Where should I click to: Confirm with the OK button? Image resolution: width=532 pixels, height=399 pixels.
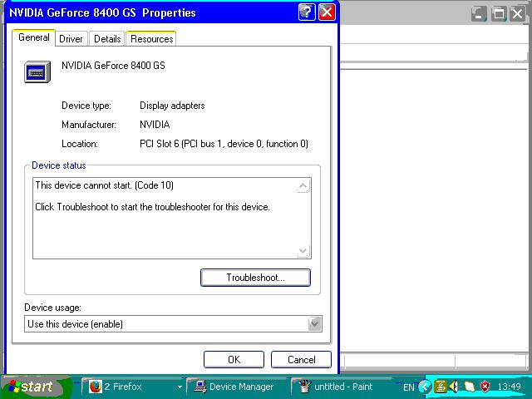pos(234,359)
